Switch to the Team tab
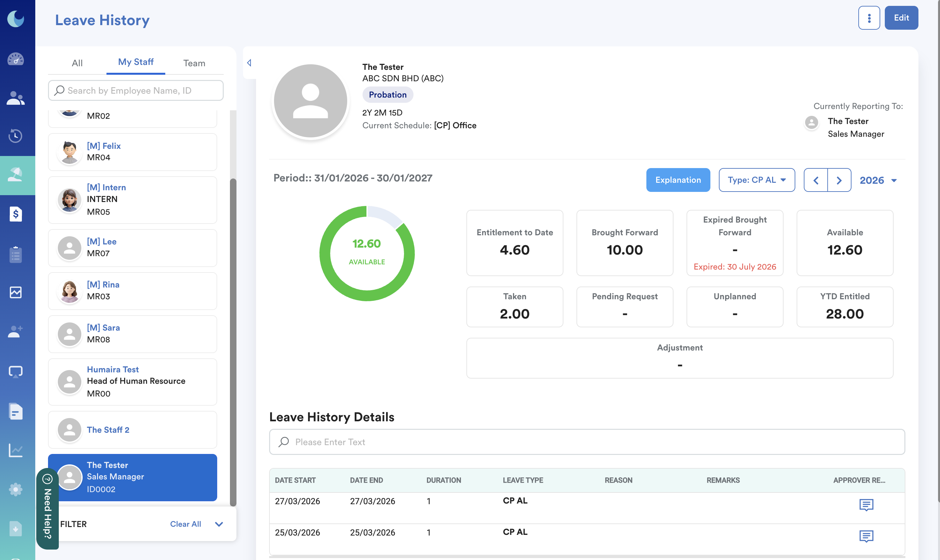The image size is (940, 560). [194, 63]
